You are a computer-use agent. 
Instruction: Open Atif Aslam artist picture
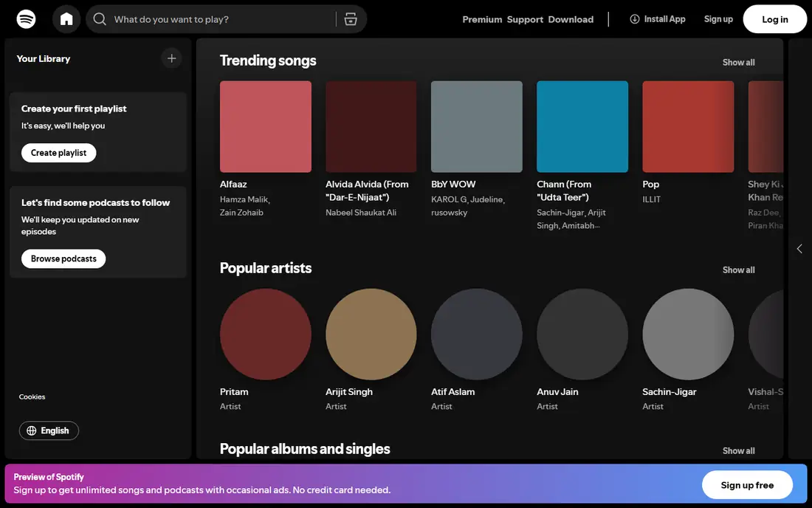[x=477, y=334]
